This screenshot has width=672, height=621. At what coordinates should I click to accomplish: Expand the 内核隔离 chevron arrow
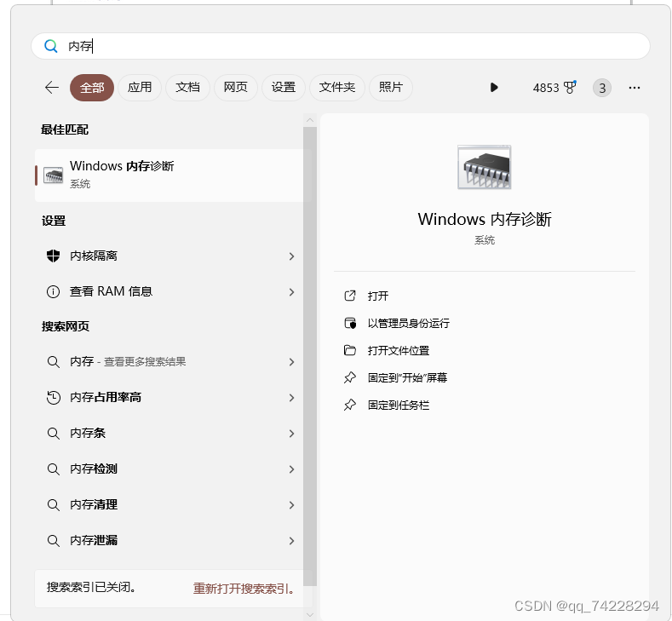(292, 256)
